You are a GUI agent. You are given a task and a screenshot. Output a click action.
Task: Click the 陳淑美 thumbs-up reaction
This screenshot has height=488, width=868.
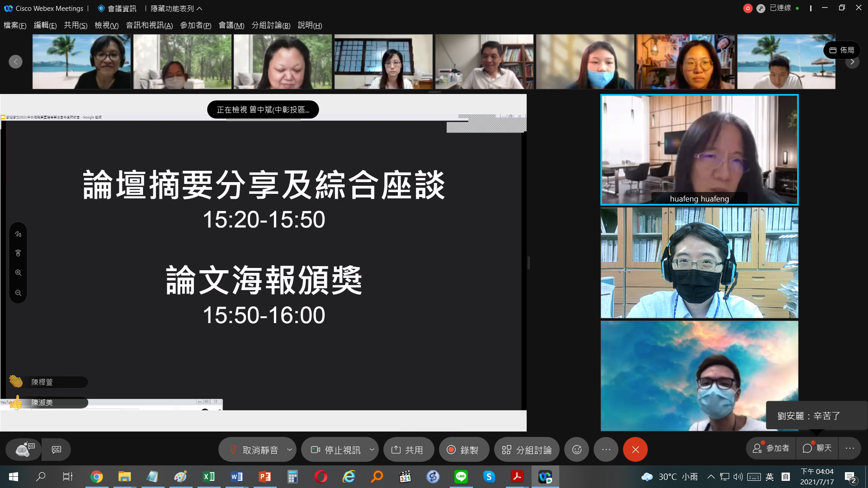48,402
